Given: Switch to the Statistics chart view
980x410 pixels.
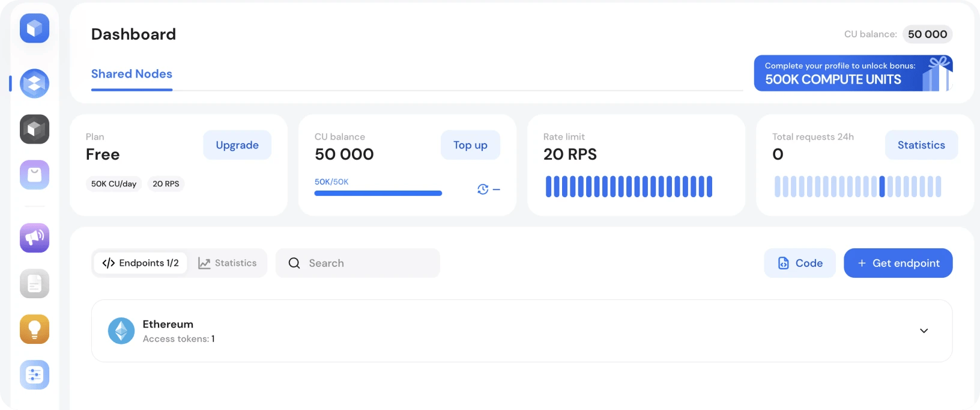Looking at the screenshot, I should (x=228, y=263).
